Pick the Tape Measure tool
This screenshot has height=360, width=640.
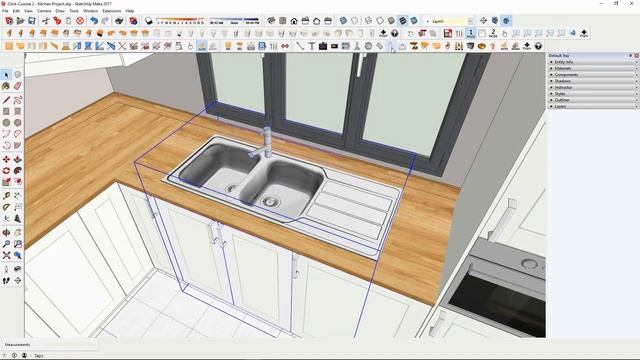6,196
